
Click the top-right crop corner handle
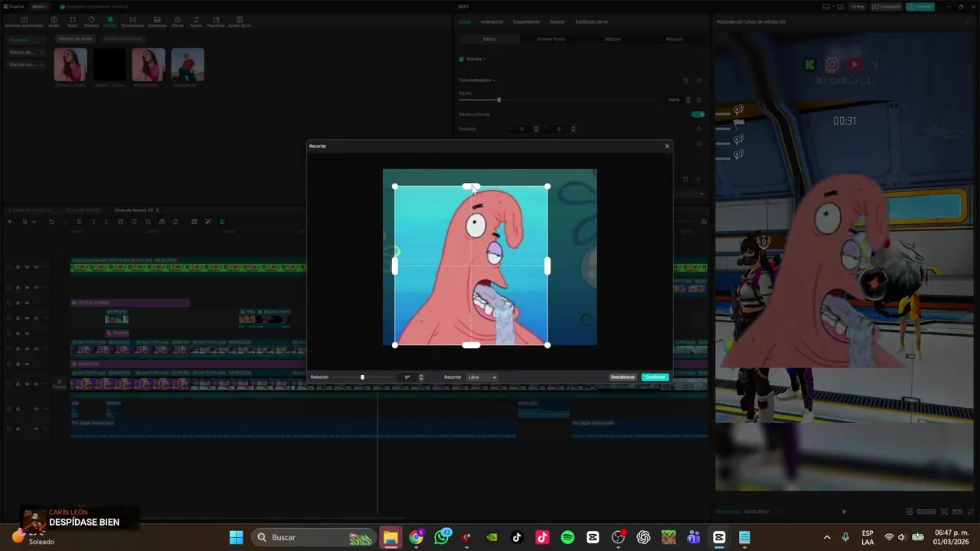pyautogui.click(x=547, y=187)
